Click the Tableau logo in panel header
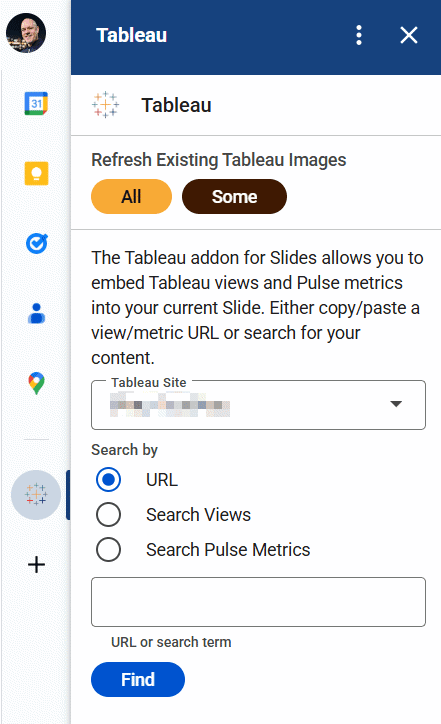 coord(105,105)
